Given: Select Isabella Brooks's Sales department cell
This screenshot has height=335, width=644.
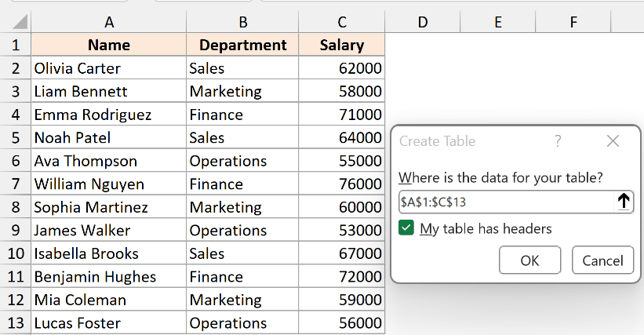Looking at the screenshot, I should [x=242, y=253].
